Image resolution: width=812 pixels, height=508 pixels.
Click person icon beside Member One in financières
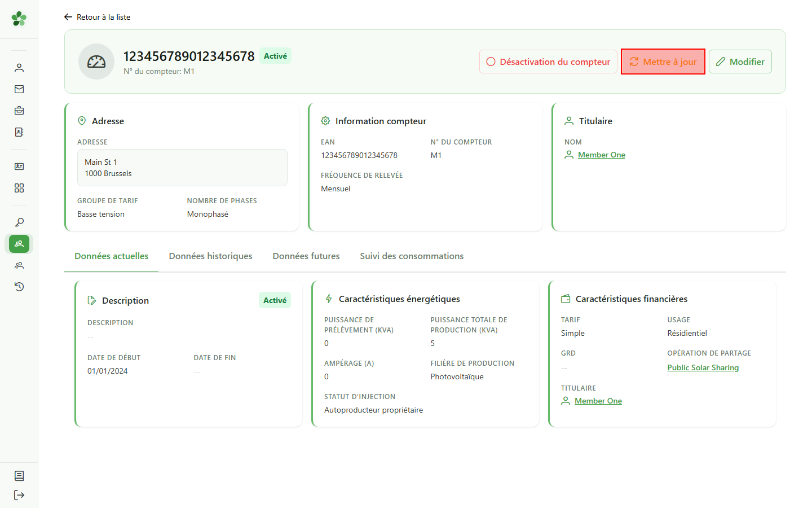pos(566,401)
